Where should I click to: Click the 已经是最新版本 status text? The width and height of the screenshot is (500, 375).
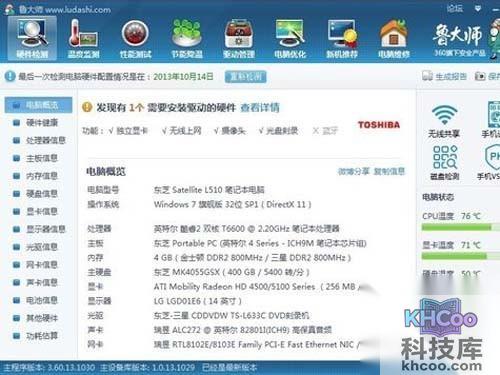click(x=230, y=368)
